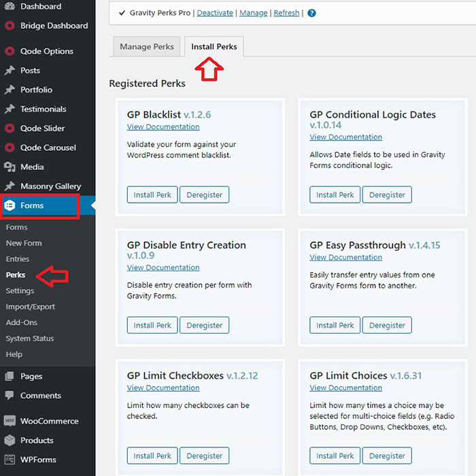
Task: Click the WooCommerce icon
Action: (x=10, y=421)
